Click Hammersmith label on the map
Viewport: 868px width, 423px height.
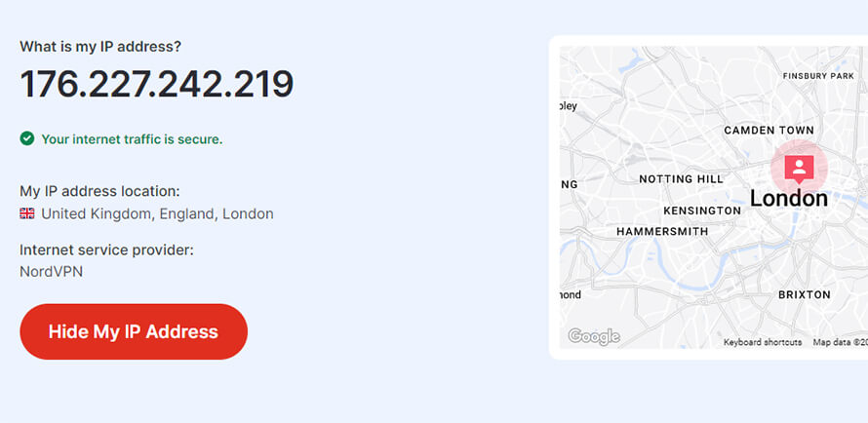coord(662,232)
